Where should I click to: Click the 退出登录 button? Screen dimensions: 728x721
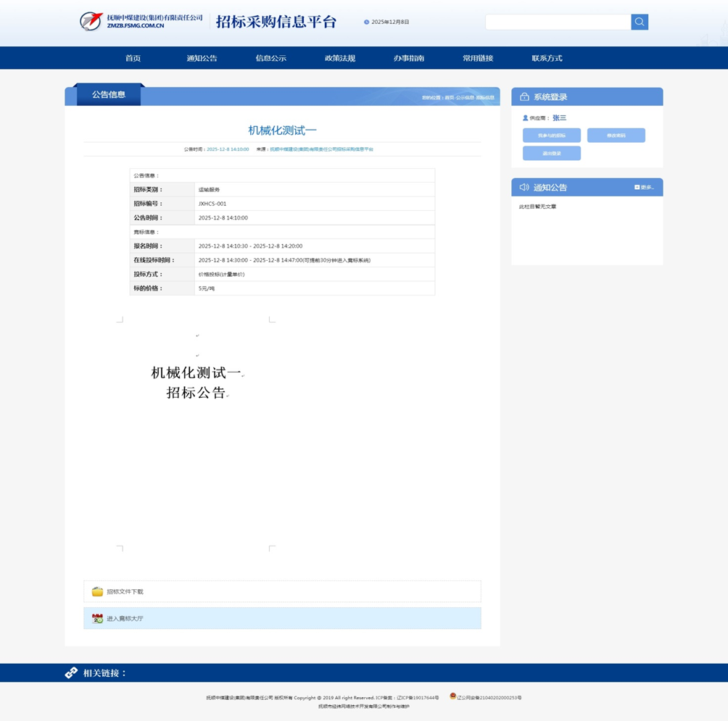point(552,153)
